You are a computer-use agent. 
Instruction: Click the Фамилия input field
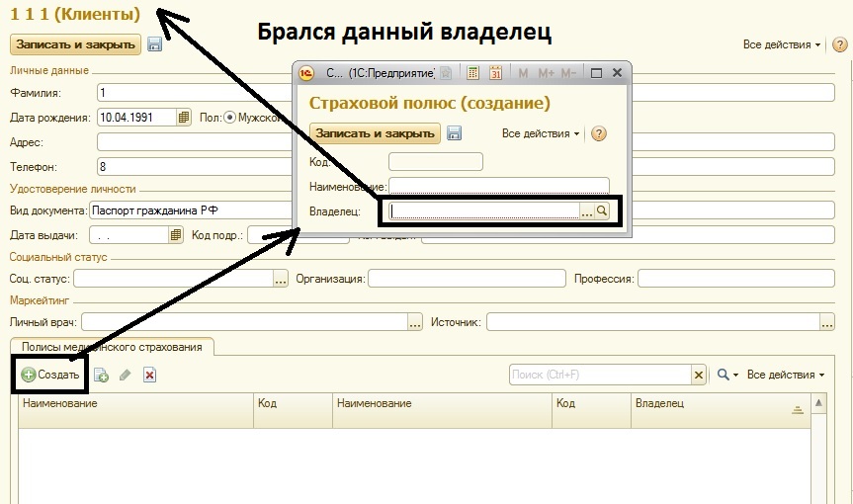coord(466,93)
